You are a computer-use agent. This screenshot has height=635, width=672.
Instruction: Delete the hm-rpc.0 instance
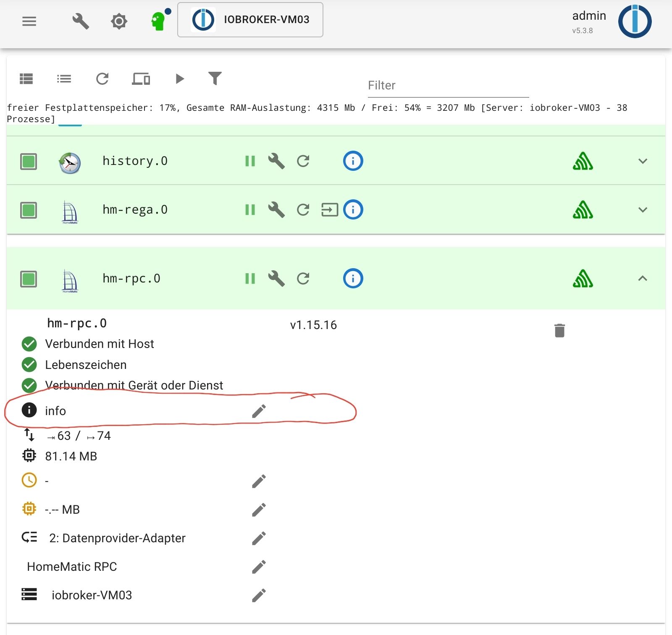[x=559, y=331]
